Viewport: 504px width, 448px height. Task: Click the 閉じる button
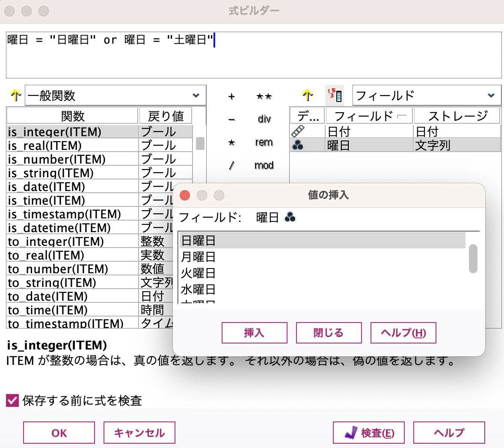click(x=329, y=333)
